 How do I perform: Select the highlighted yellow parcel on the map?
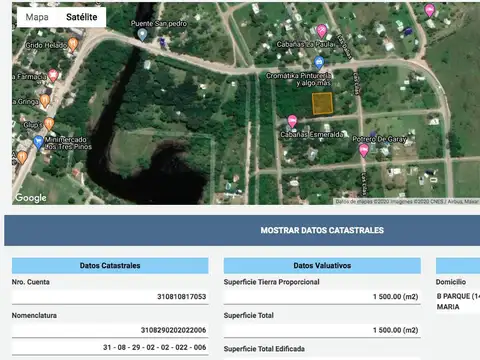click(322, 103)
